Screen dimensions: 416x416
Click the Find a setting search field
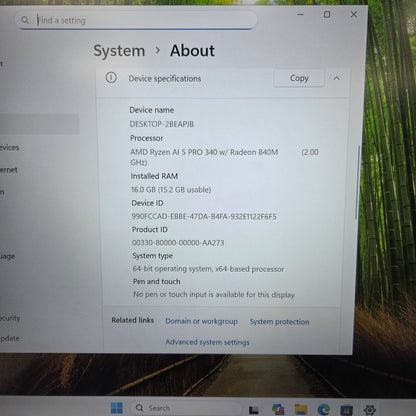click(136, 20)
